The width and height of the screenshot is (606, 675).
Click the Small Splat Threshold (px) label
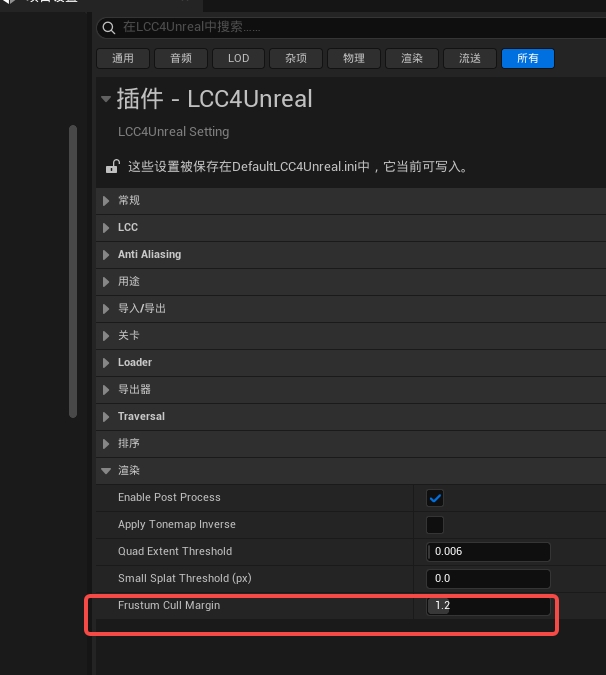coord(185,579)
